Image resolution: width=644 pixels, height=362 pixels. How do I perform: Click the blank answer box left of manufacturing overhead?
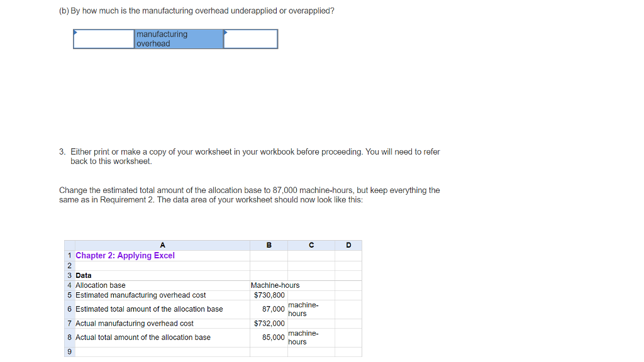click(x=104, y=39)
